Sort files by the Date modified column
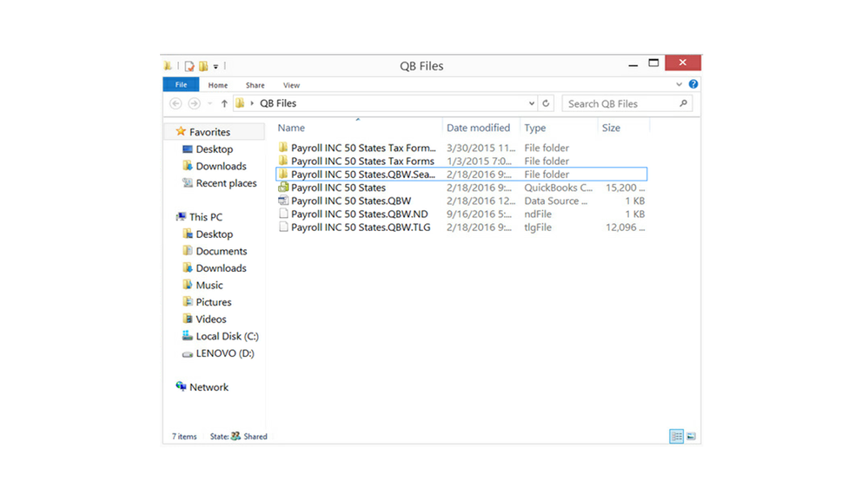 (478, 128)
